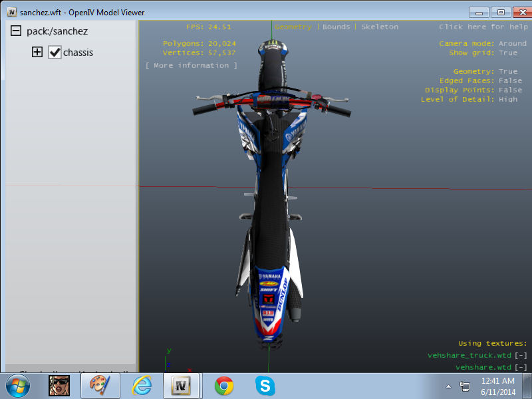Show hidden system tray icons

click(x=448, y=386)
